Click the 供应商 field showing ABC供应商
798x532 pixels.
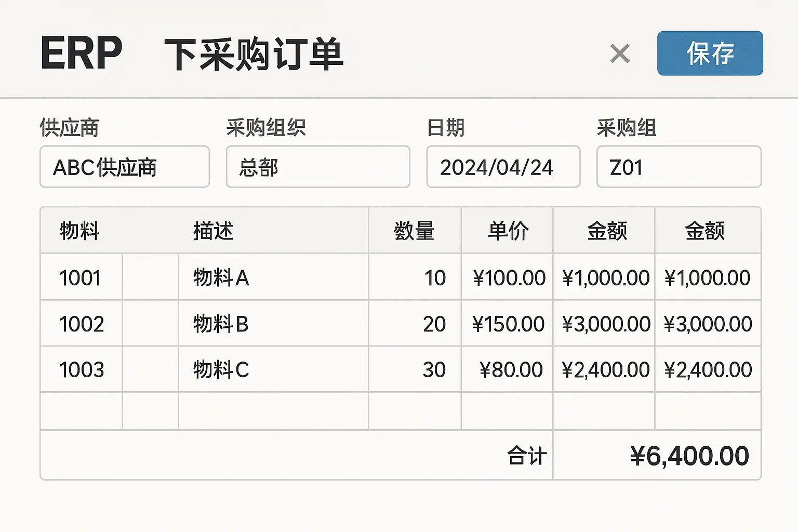pos(125,167)
